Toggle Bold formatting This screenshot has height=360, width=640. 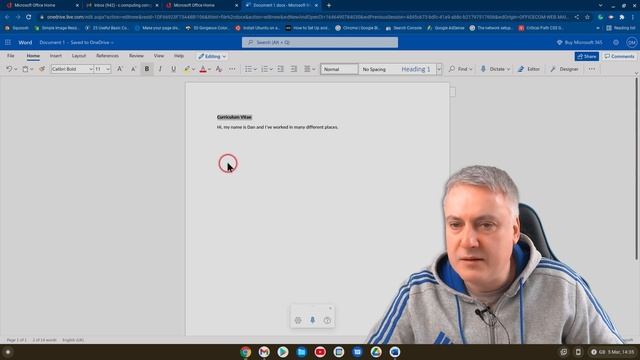[147, 69]
